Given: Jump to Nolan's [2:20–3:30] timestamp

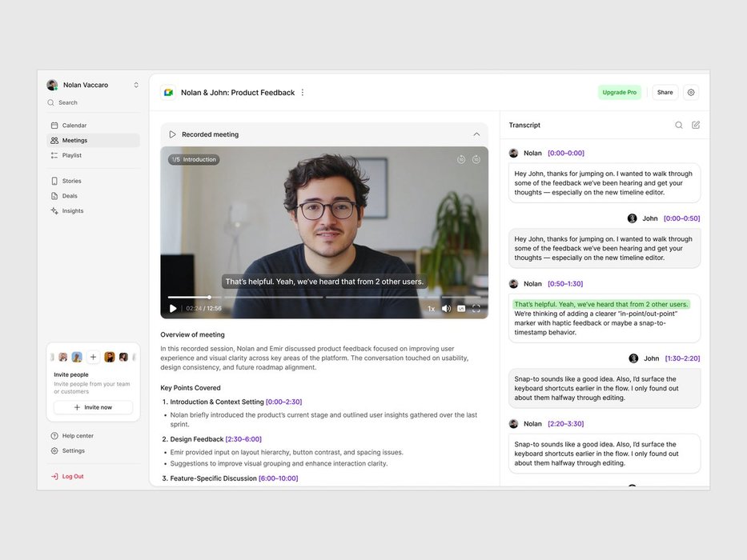Looking at the screenshot, I should click(566, 424).
